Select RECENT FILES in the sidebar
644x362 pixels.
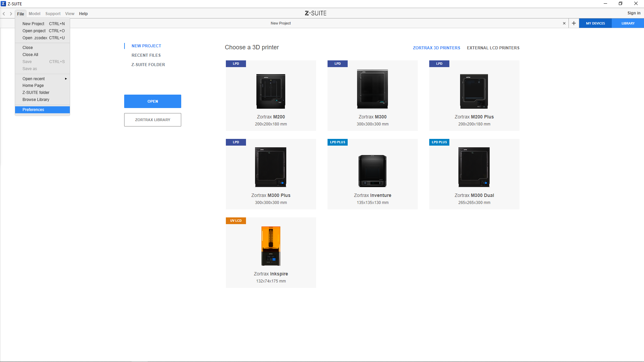coord(146,55)
